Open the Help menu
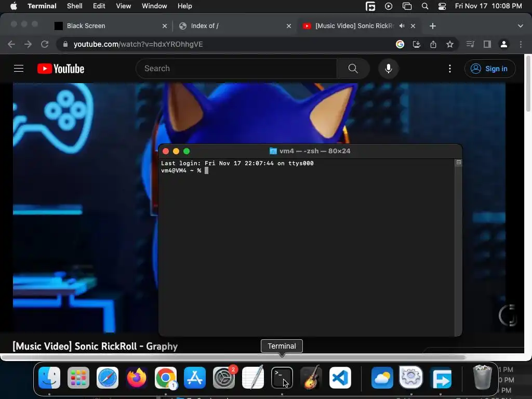The height and width of the screenshot is (399, 532). click(x=185, y=6)
